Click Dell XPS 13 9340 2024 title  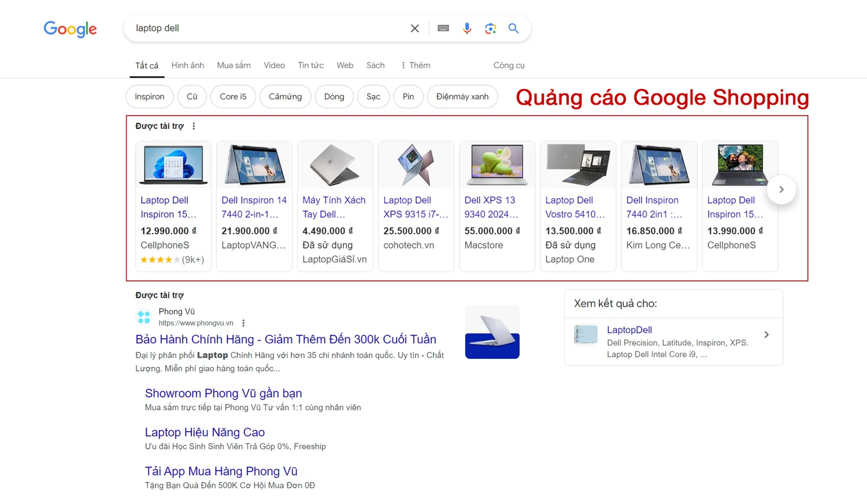pos(491,207)
